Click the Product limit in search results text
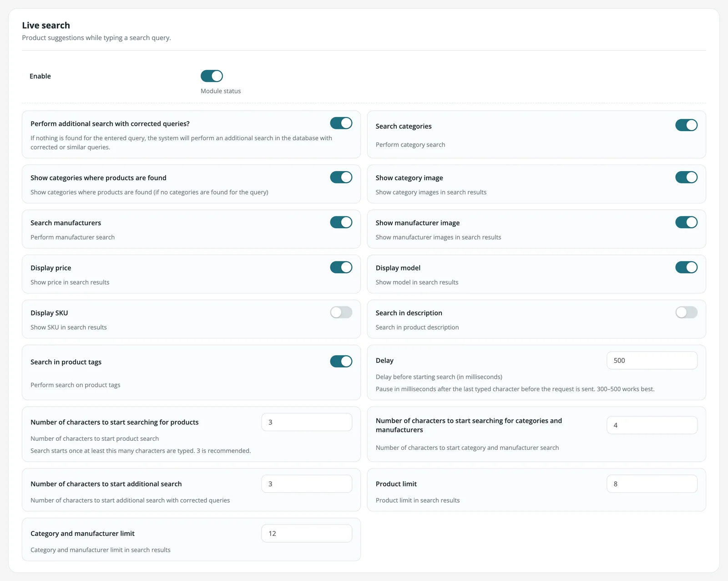Image resolution: width=728 pixels, height=581 pixels. 418,500
